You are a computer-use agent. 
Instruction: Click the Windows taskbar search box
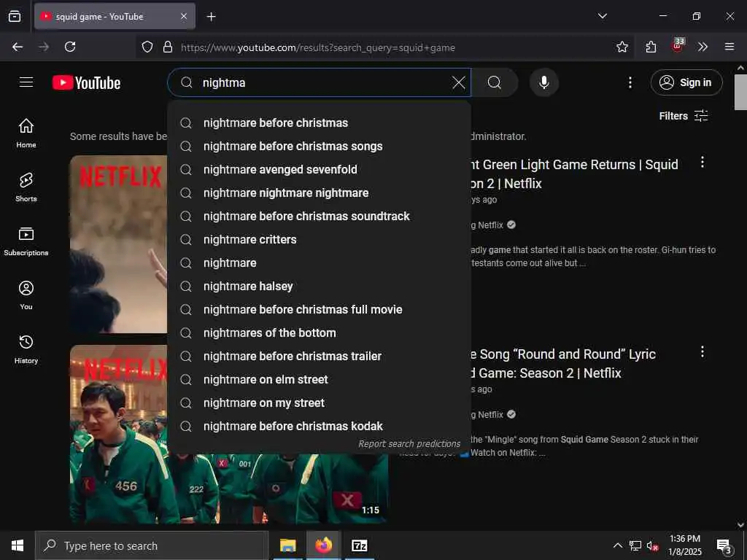click(152, 545)
